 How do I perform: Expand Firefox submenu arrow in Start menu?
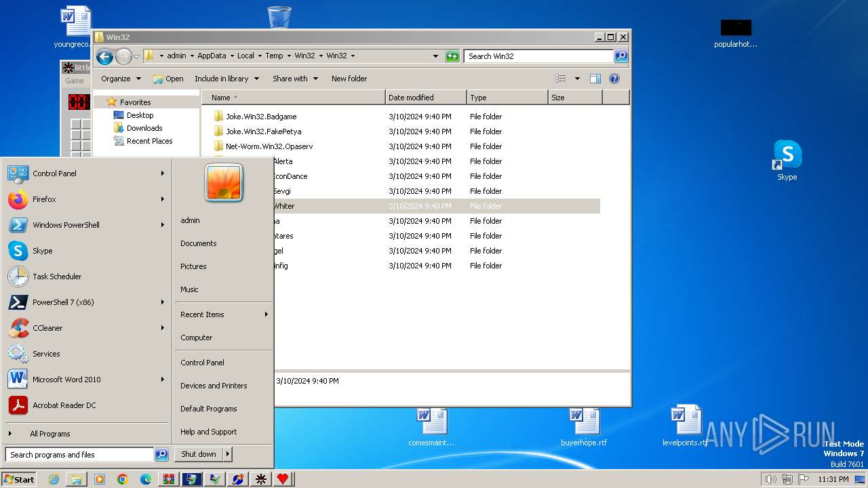point(163,199)
